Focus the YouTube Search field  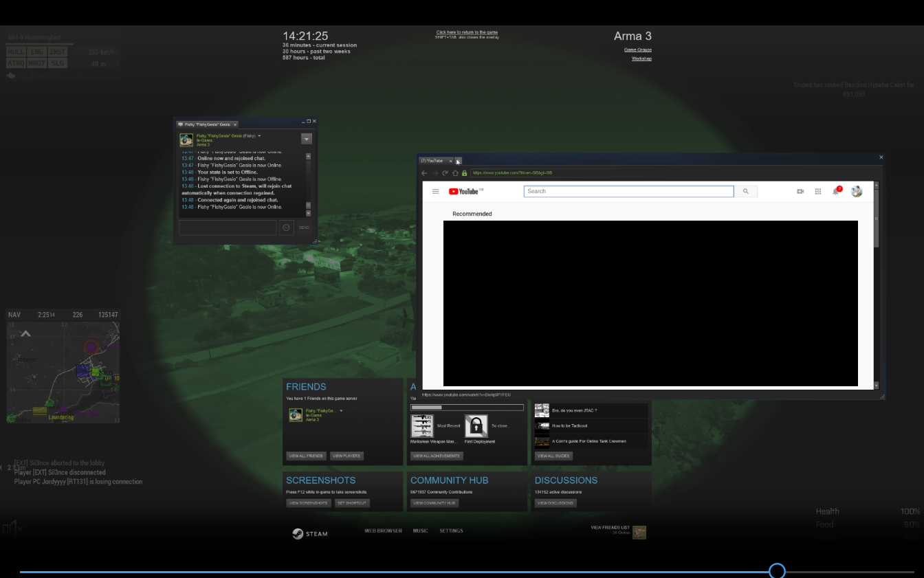[x=628, y=191]
